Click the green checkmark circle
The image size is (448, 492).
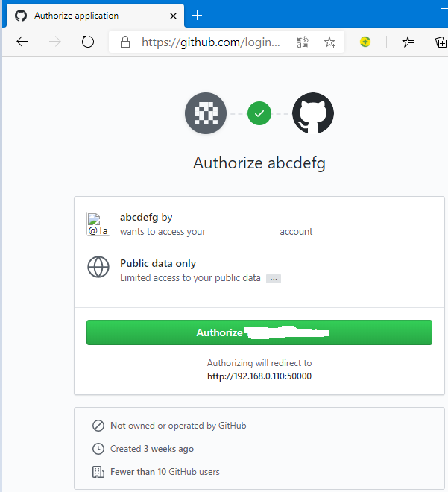pos(259,113)
